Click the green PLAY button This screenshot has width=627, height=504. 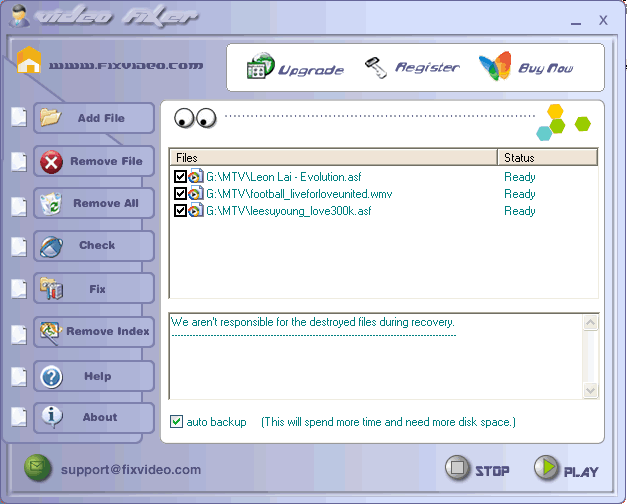tap(566, 468)
